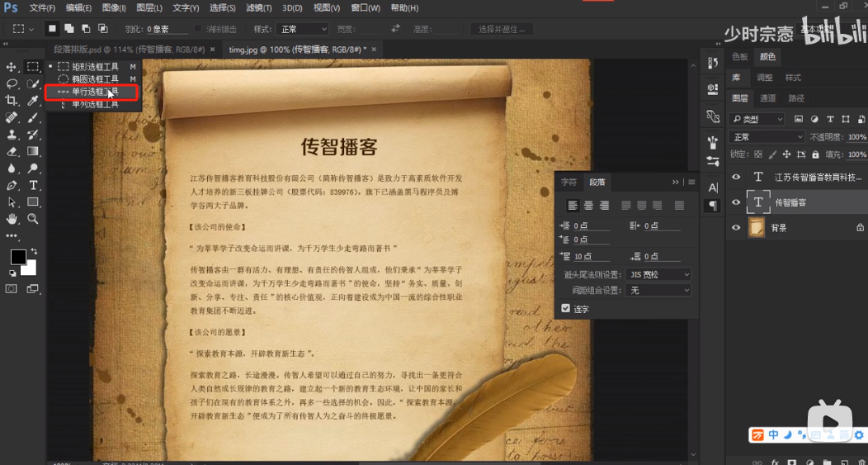Open the 间距组合设置 dropdown
868x465 pixels.
point(658,290)
